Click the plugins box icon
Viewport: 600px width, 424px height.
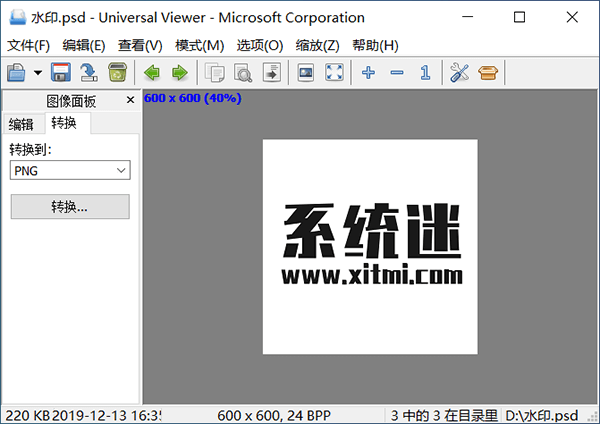[x=488, y=72]
